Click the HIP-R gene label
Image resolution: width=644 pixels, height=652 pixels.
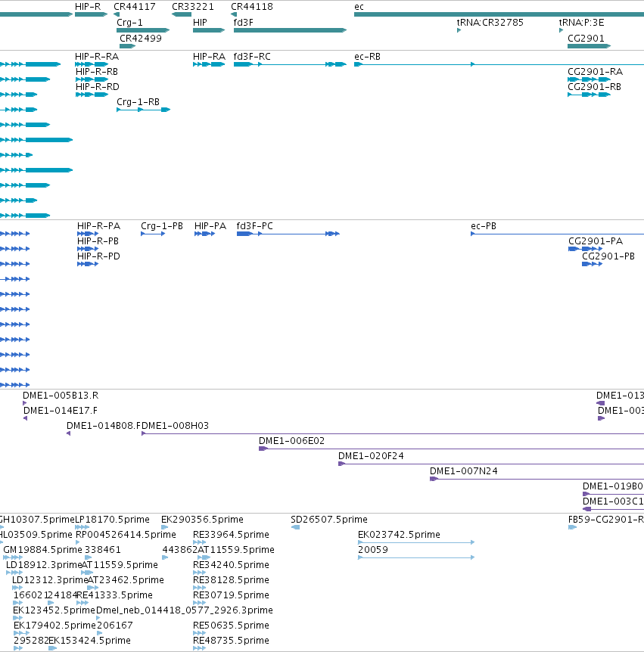tap(88, 7)
